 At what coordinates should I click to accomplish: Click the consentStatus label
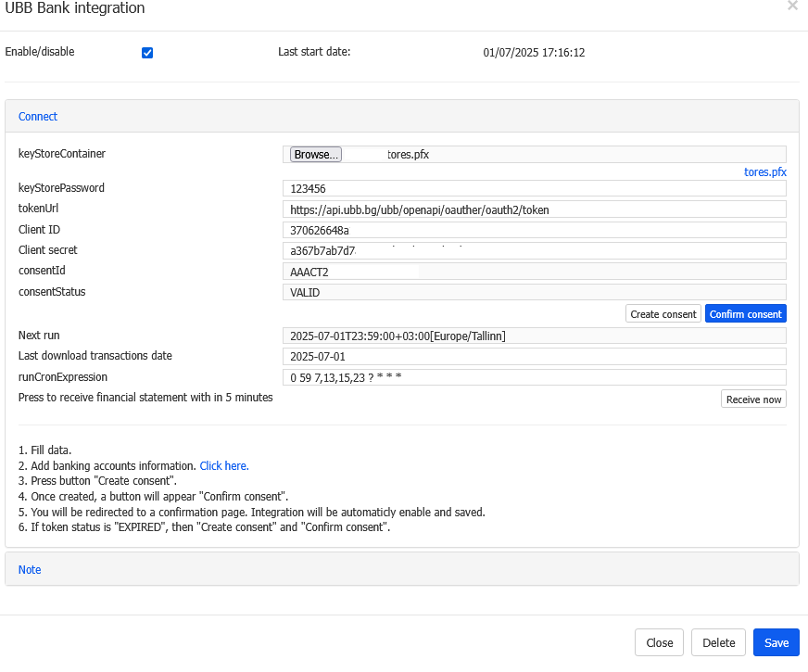pos(52,292)
